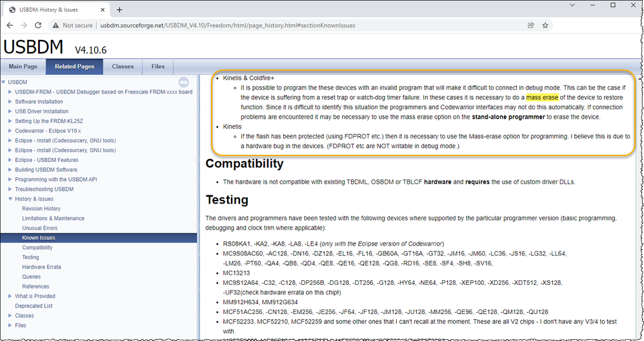Click the Testing section heading

tap(226, 200)
